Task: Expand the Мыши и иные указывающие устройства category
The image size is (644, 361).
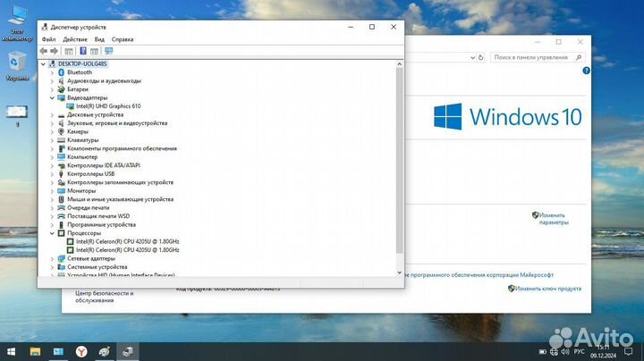Action: click(x=52, y=199)
